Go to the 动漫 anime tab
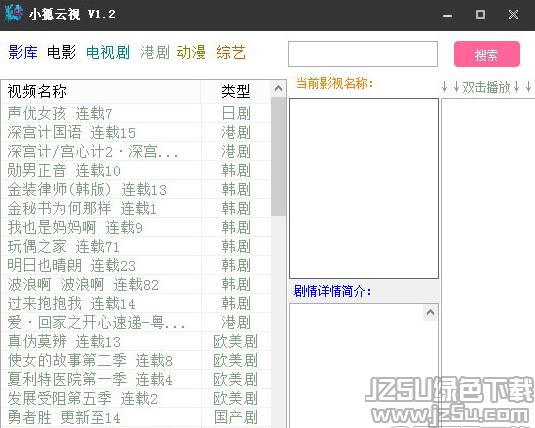This screenshot has width=535, height=428. pyautogui.click(x=191, y=53)
